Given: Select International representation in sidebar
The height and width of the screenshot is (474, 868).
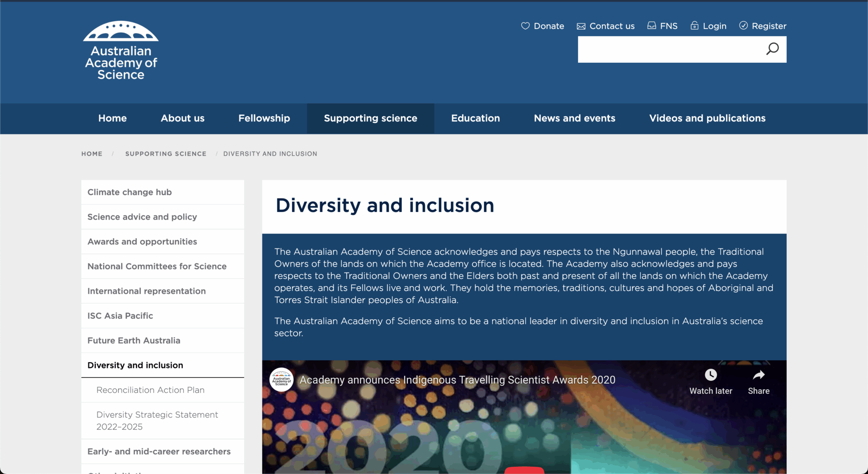Looking at the screenshot, I should coord(163,291).
